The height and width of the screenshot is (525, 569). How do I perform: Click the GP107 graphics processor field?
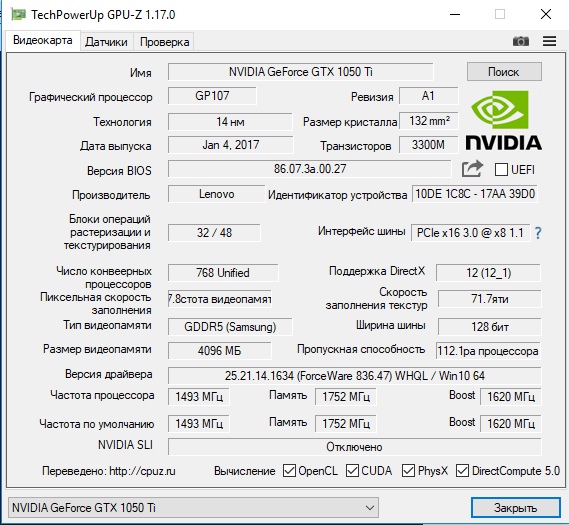212,96
